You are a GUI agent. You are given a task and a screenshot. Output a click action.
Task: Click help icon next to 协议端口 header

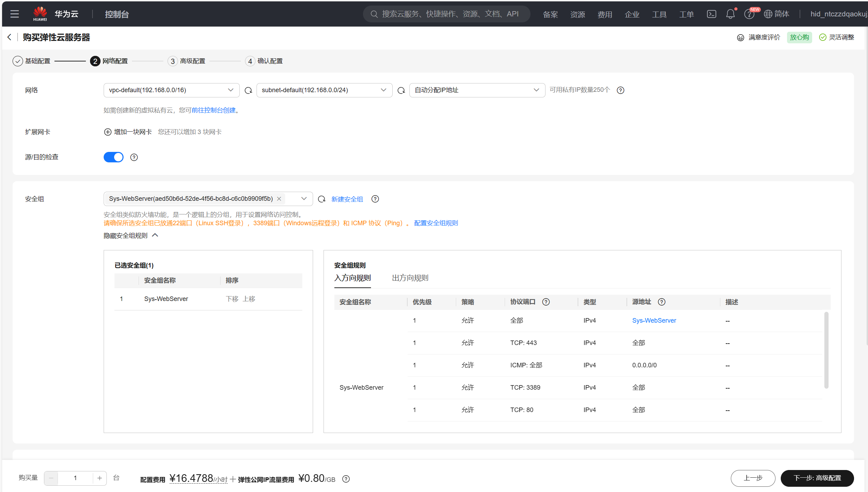tap(546, 302)
